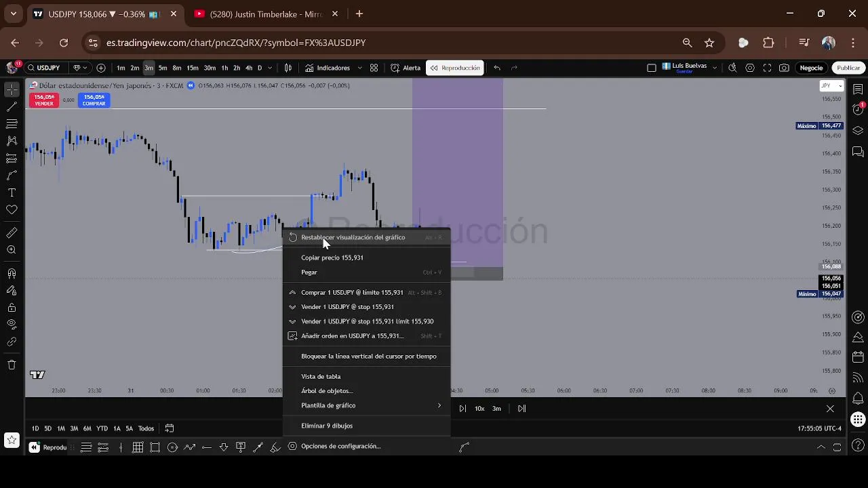Open Árbol de objetos menu entry

[366, 391]
